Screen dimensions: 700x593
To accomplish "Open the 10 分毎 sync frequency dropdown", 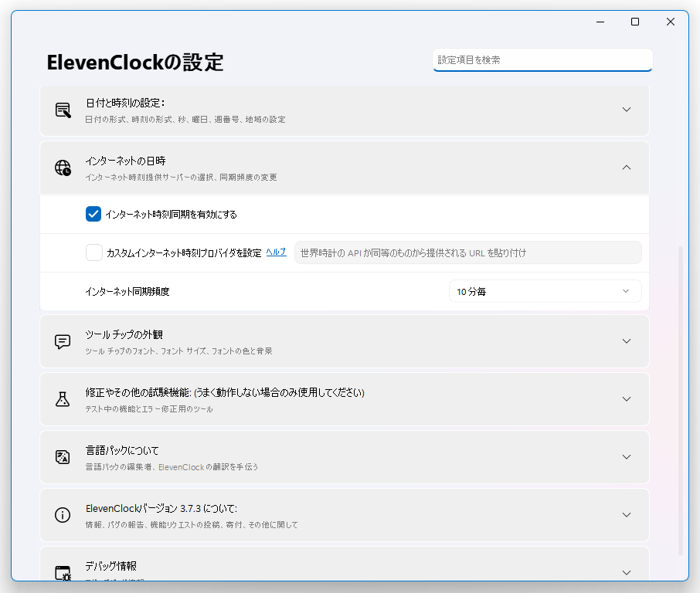I will (545, 291).
